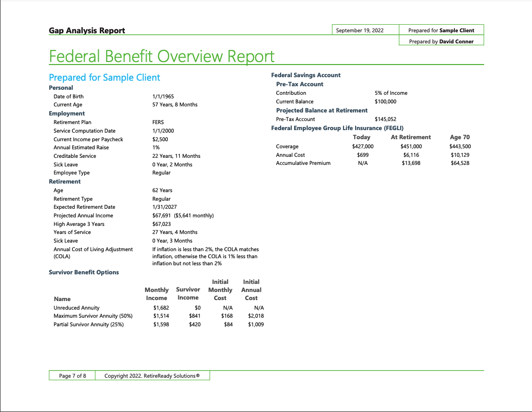
Task: Select 'Projected Balance at Retirement' subheading
Action: pyautogui.click(x=321, y=110)
